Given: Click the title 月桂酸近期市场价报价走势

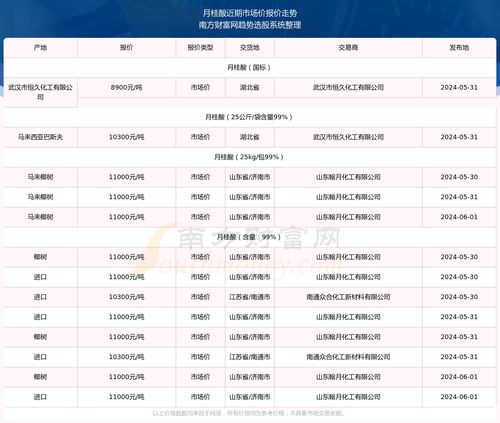Looking at the screenshot, I should click(x=250, y=13).
